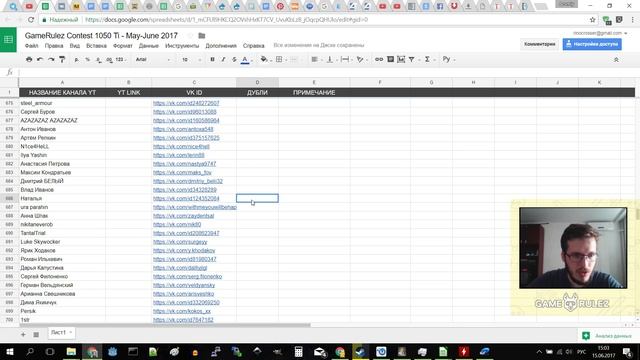Screen dimensions: 640x360
Task: Click the ПРИМЕЧАНИЕ header cell
Action: click(314, 93)
